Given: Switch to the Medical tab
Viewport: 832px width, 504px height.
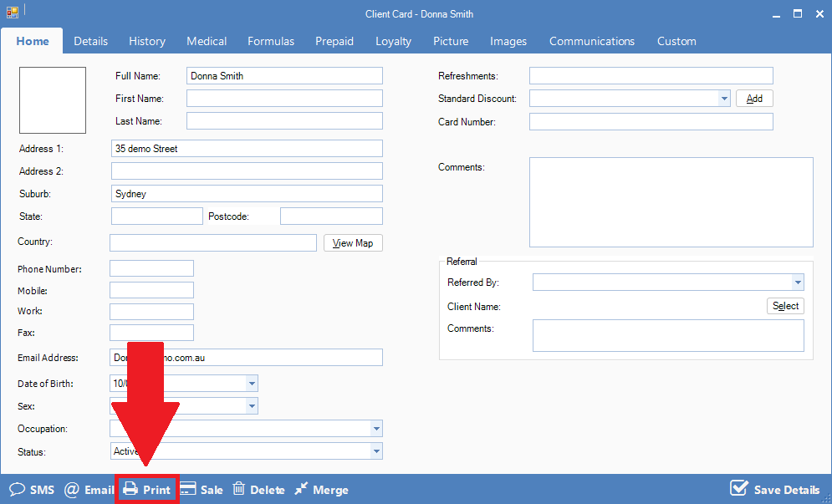Looking at the screenshot, I should coord(207,41).
